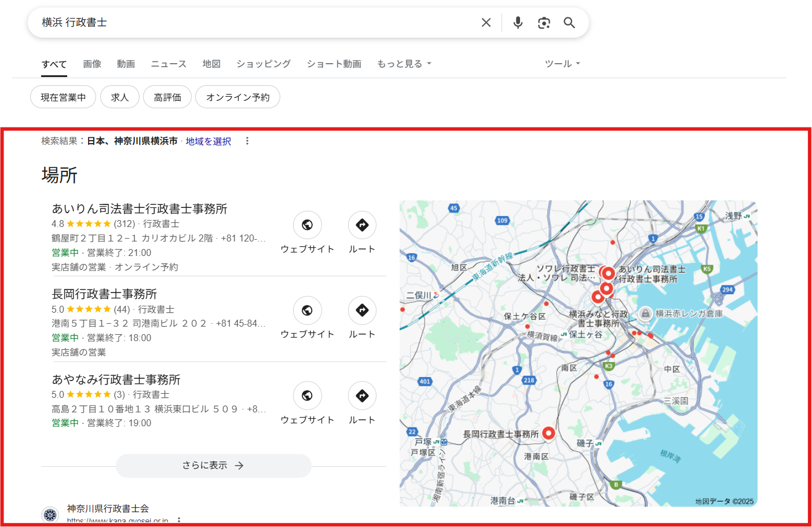Open the 神奈川県行政書士会 search result

coord(108,508)
